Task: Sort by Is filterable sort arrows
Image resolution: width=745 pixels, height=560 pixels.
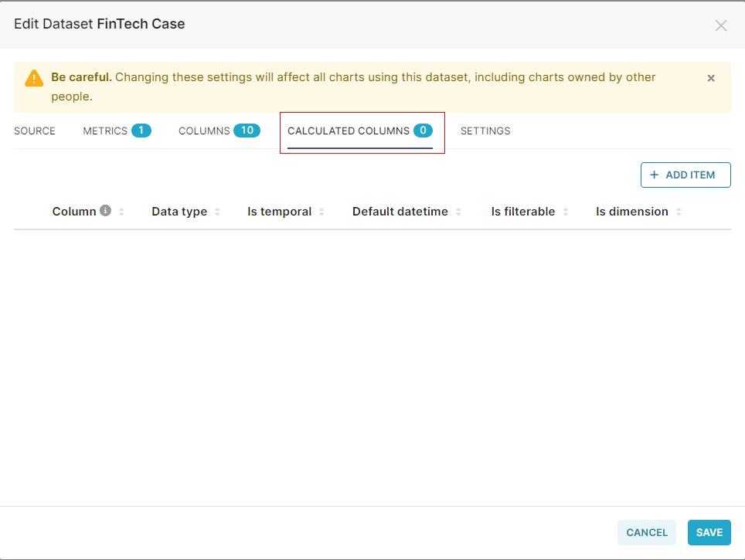Action: click(566, 212)
